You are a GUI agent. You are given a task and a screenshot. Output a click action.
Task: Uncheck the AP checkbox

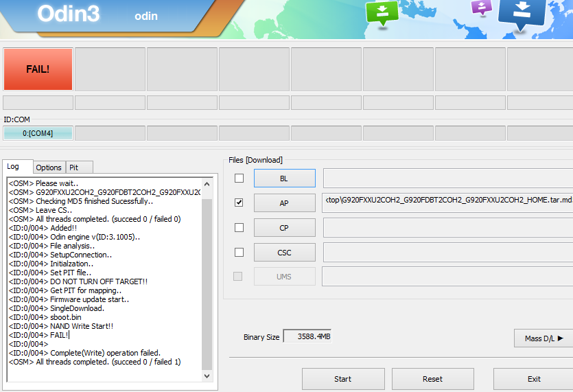(x=239, y=203)
